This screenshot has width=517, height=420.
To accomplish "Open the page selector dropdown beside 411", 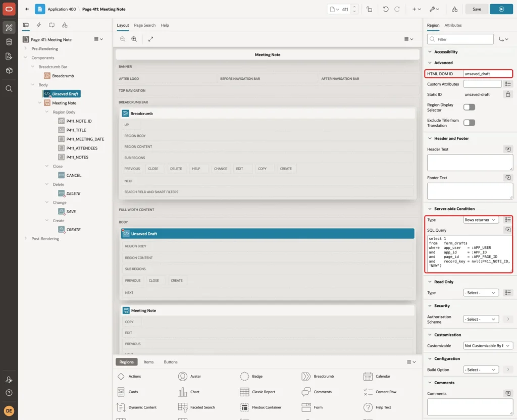I will [x=334, y=9].
